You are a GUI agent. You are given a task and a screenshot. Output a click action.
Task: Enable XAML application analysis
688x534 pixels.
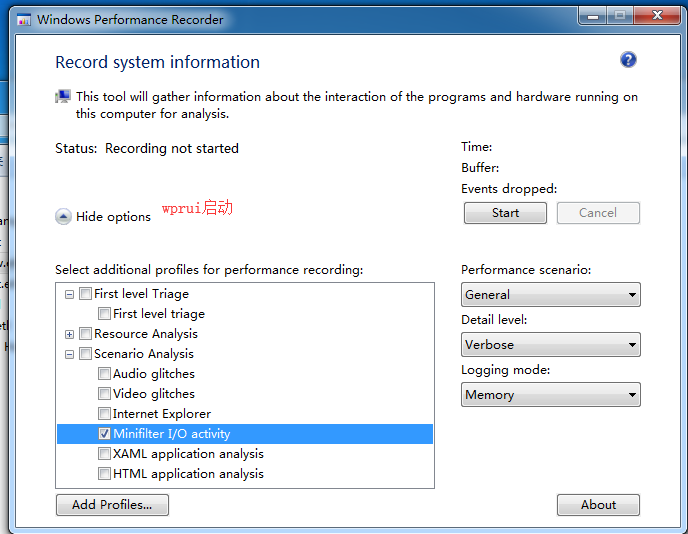(104, 454)
